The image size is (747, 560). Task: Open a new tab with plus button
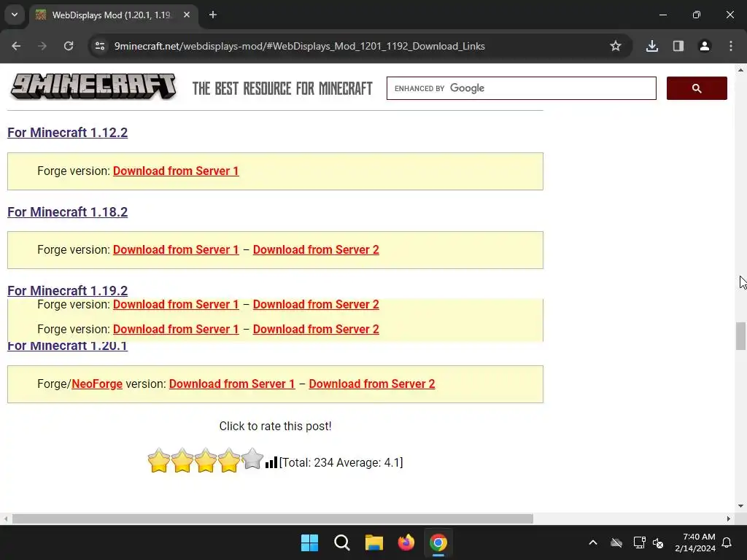(213, 15)
